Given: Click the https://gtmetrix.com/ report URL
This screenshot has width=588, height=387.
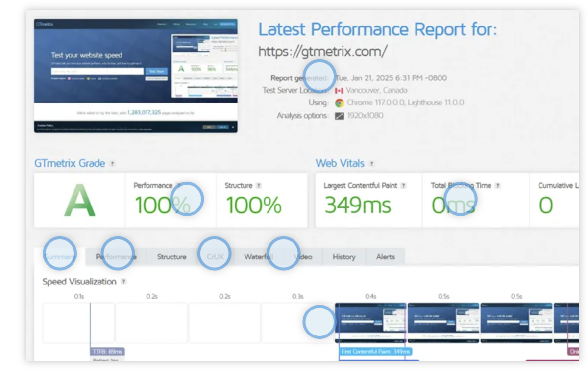Looking at the screenshot, I should point(323,52).
